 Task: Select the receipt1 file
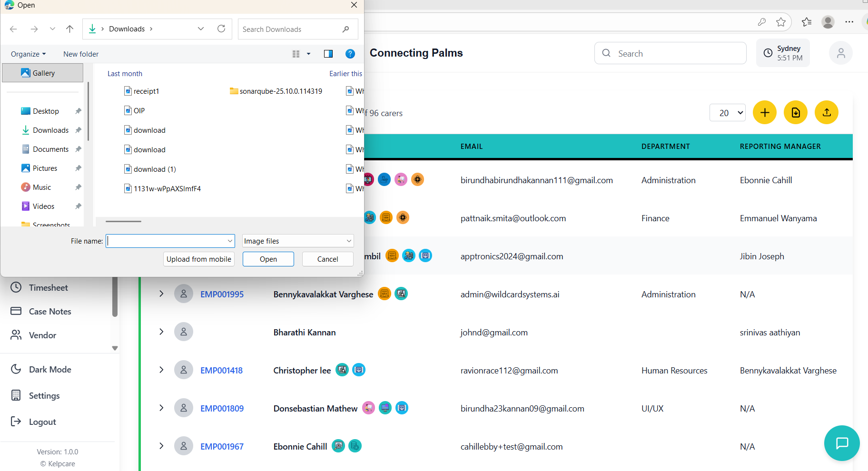point(146,91)
